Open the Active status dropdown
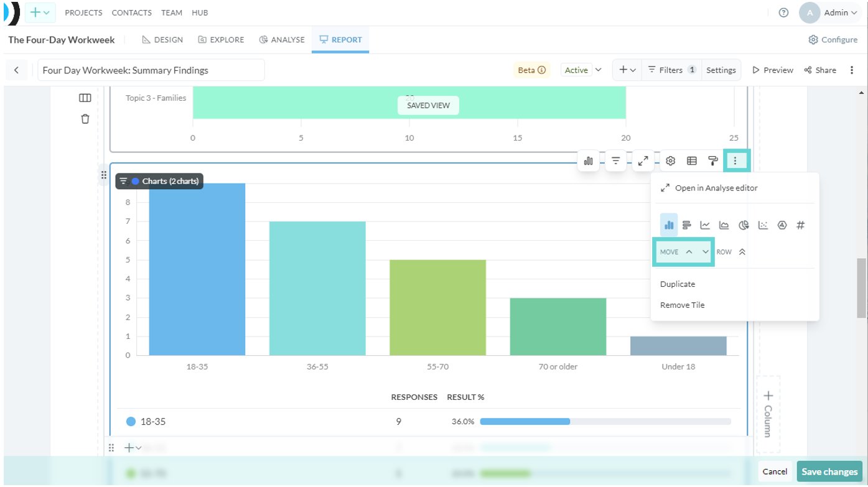Image resolution: width=868 pixels, height=487 pixels. click(x=582, y=70)
